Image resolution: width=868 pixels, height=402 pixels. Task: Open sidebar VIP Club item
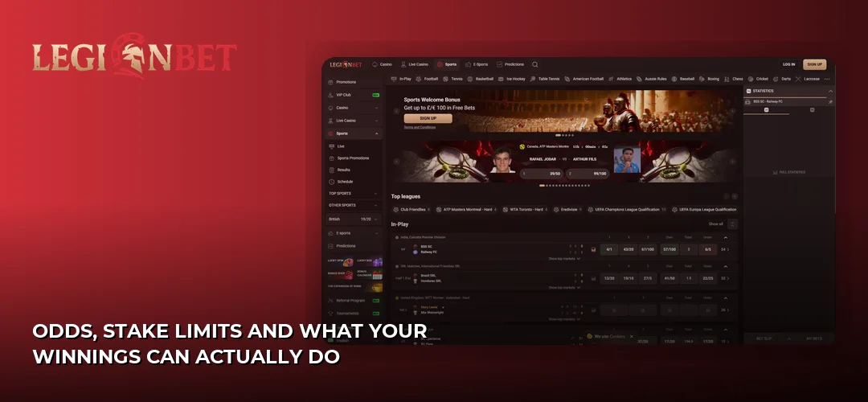pos(354,95)
